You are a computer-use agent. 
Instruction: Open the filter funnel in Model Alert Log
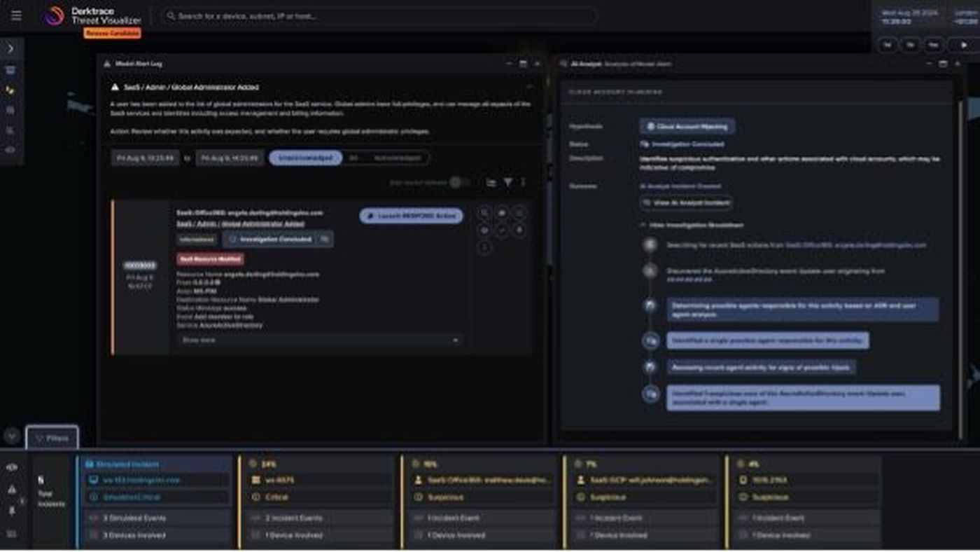508,182
